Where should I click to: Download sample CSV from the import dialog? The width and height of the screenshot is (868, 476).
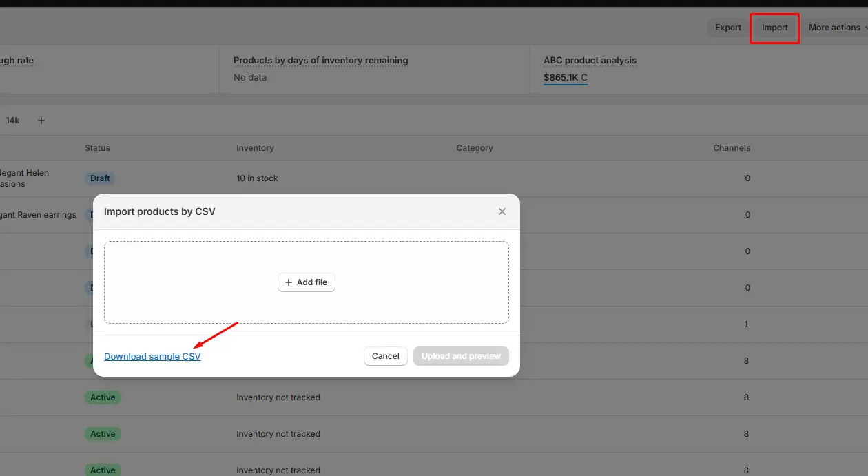[152, 356]
